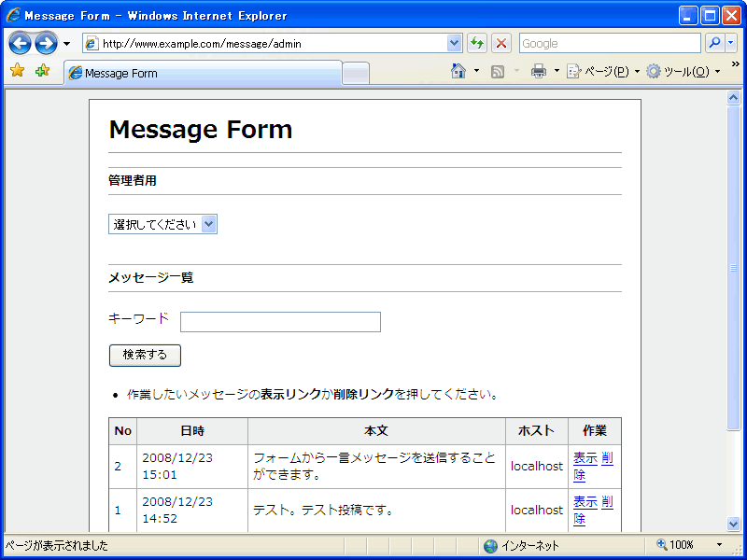Screen dimensions: 747x560
Task: Open the zoom level 100% dropdown
Action: tap(719, 544)
